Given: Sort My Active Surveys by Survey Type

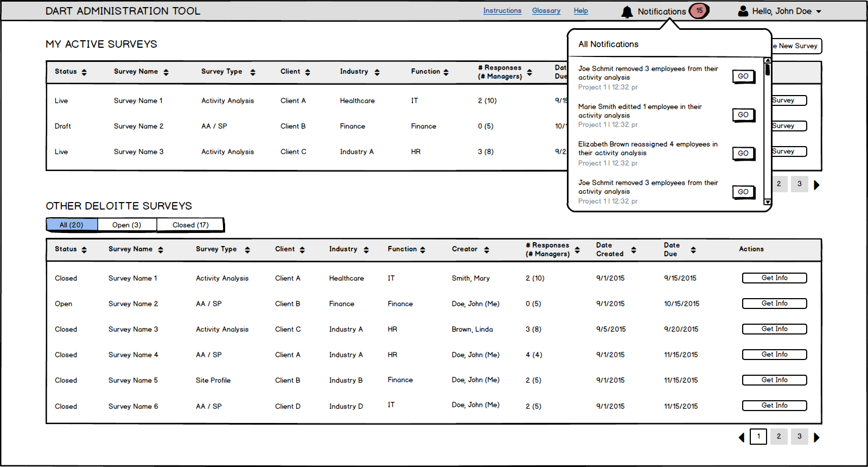Looking at the screenshot, I should 253,72.
